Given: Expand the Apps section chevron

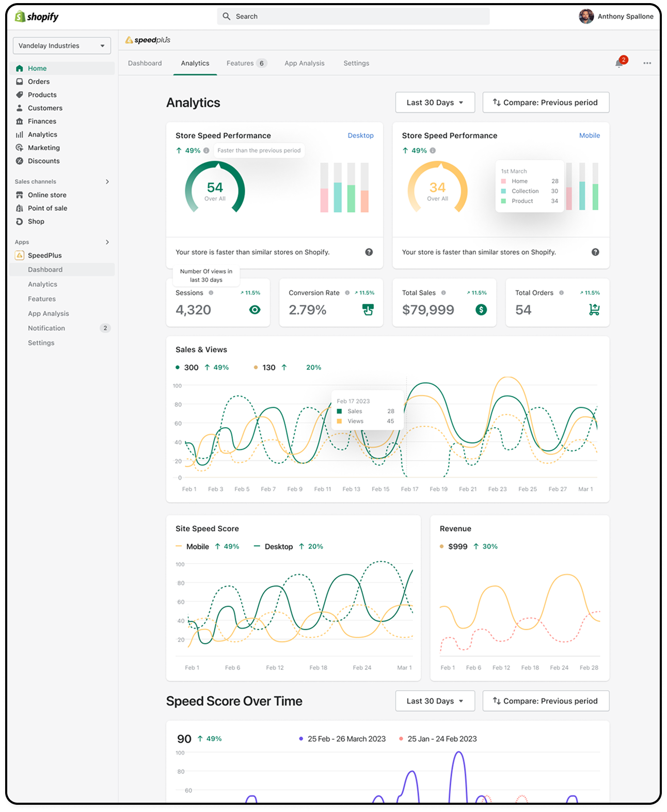Looking at the screenshot, I should coord(107,242).
